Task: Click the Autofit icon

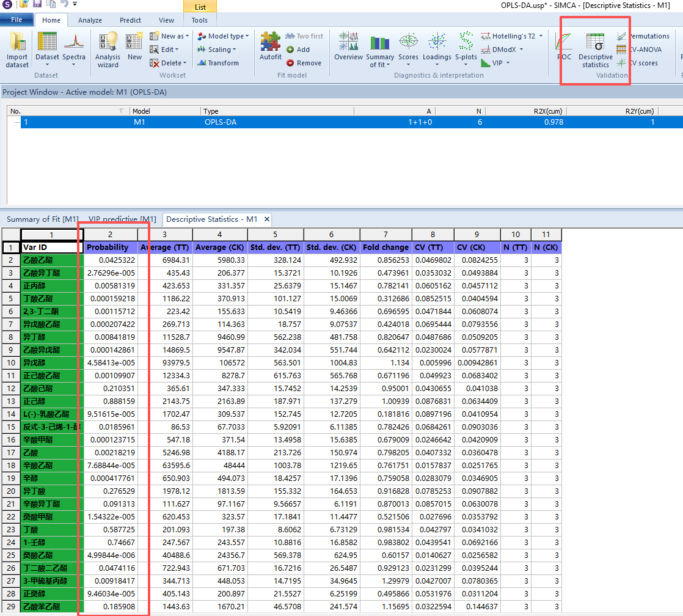Action: click(x=270, y=48)
